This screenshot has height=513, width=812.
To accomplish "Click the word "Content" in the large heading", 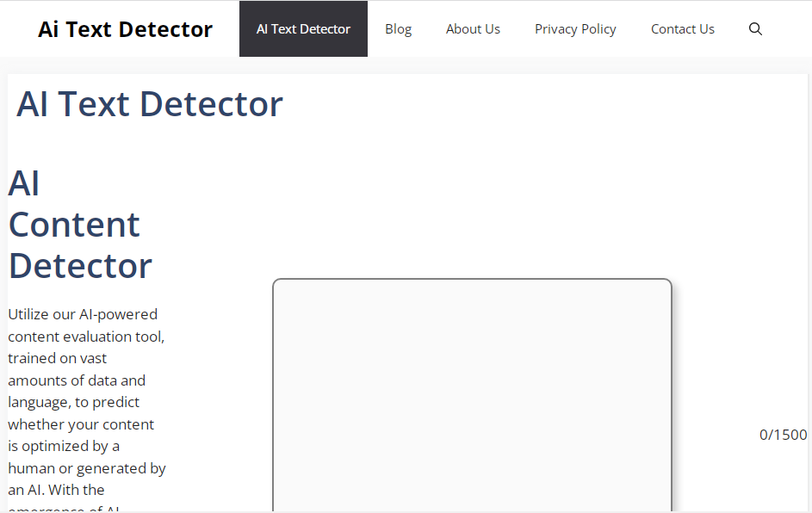I will coord(74,225).
